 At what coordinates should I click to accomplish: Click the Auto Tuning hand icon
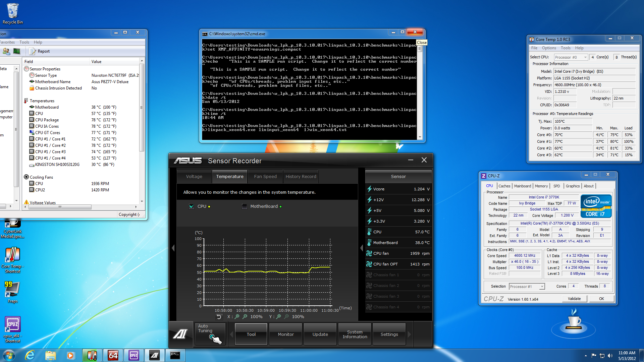click(210, 334)
